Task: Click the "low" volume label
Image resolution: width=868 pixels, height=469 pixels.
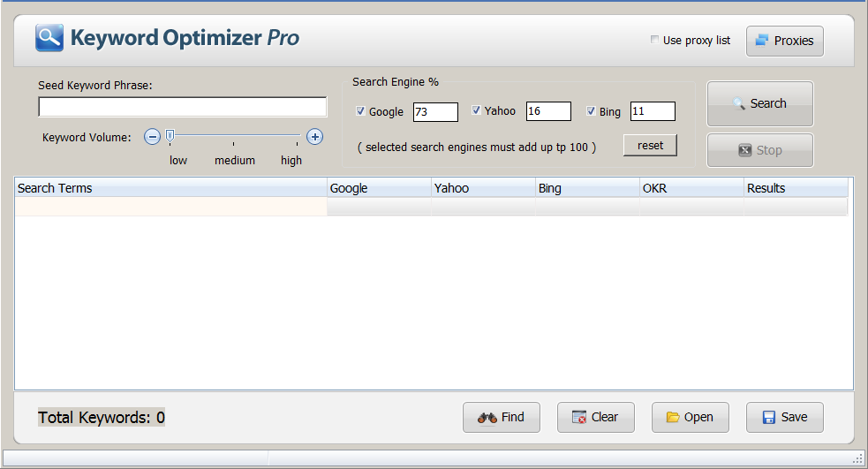Action: point(178,161)
